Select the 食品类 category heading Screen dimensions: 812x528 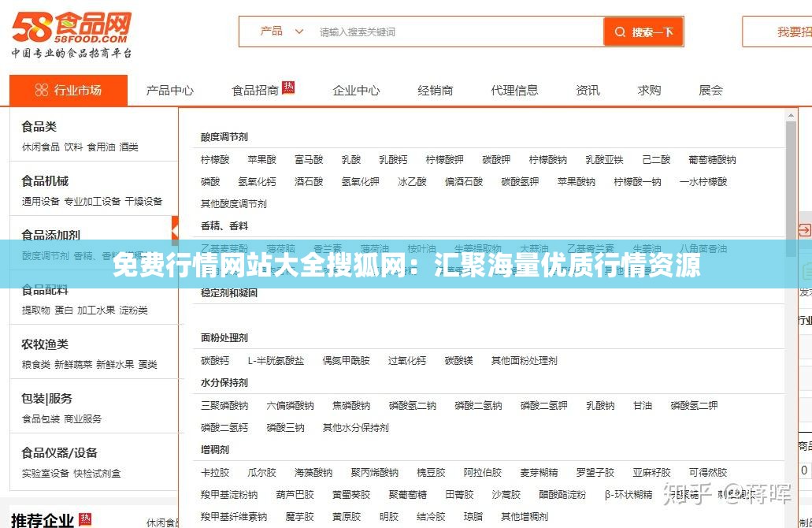coord(39,126)
